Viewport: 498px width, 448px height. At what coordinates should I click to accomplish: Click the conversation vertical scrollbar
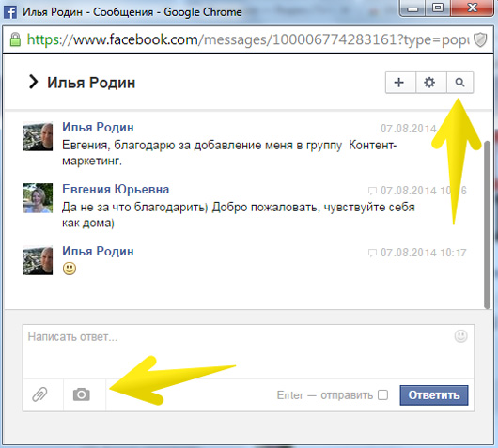click(x=487, y=224)
